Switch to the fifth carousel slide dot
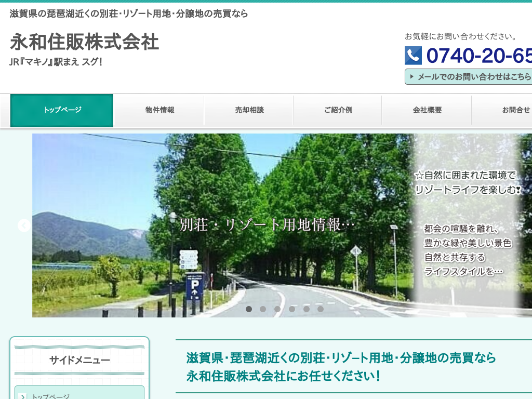The image size is (532, 399). 307,309
